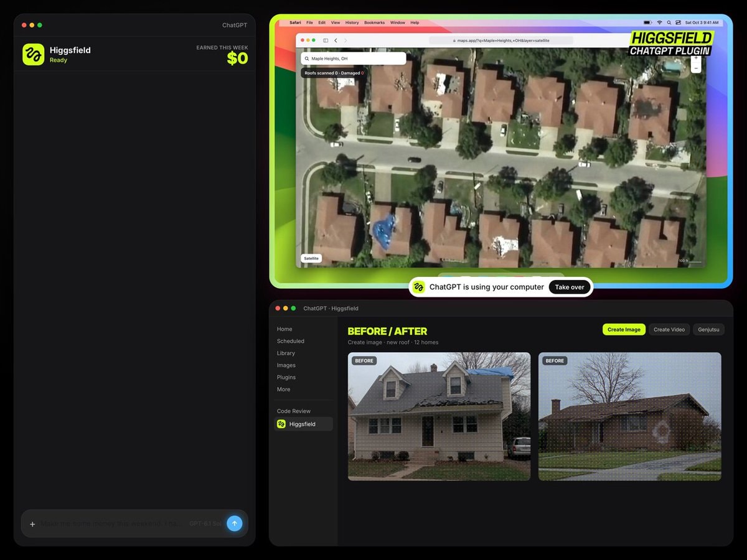The width and height of the screenshot is (747, 560).
Task: Open the Bookmarks menu in Safari
Action: 375,22
